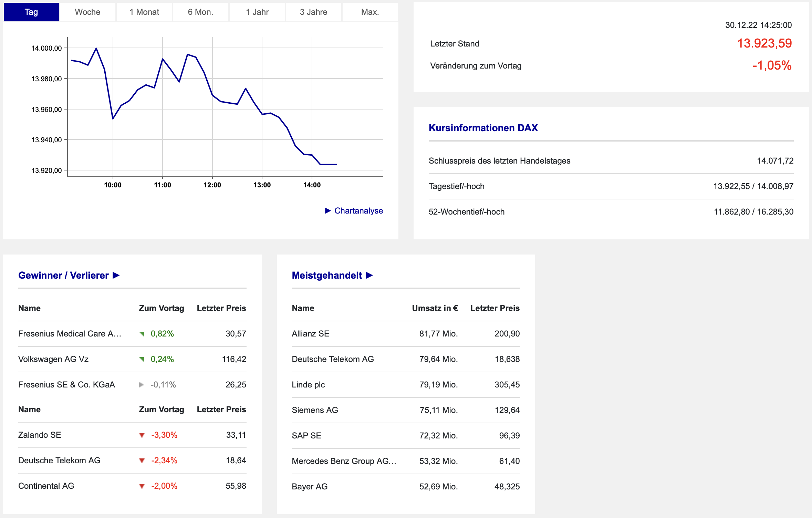
Task: Open Fresenius Medical Care in the winners list
Action: tap(70, 334)
